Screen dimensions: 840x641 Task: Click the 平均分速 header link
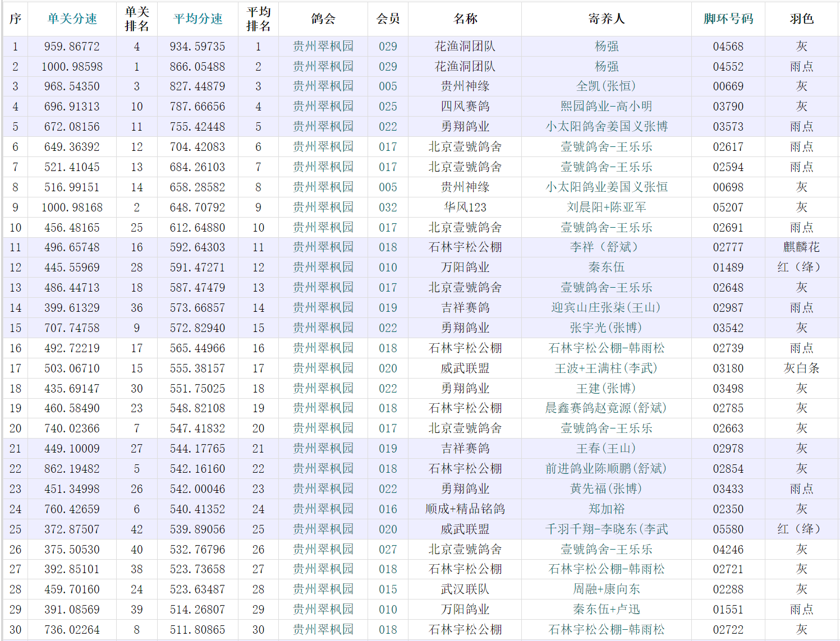tap(198, 19)
